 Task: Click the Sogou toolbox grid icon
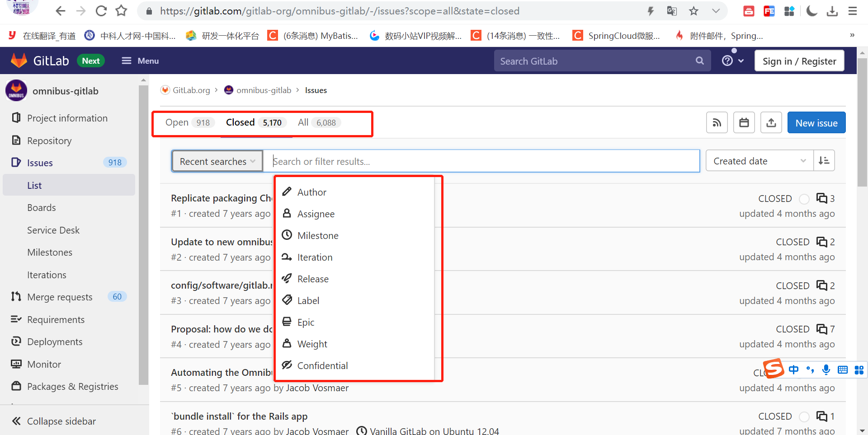(x=859, y=370)
